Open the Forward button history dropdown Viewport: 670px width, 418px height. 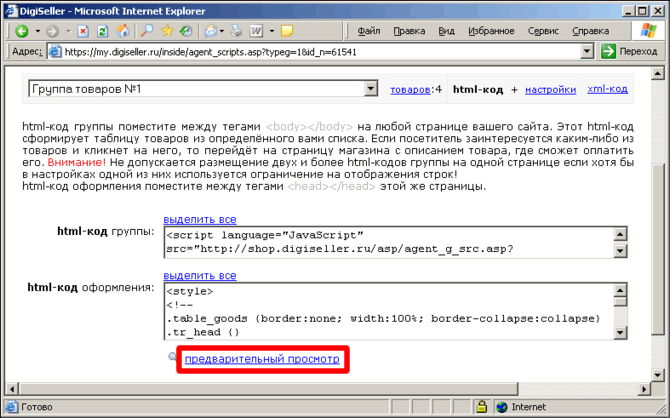coord(68,31)
